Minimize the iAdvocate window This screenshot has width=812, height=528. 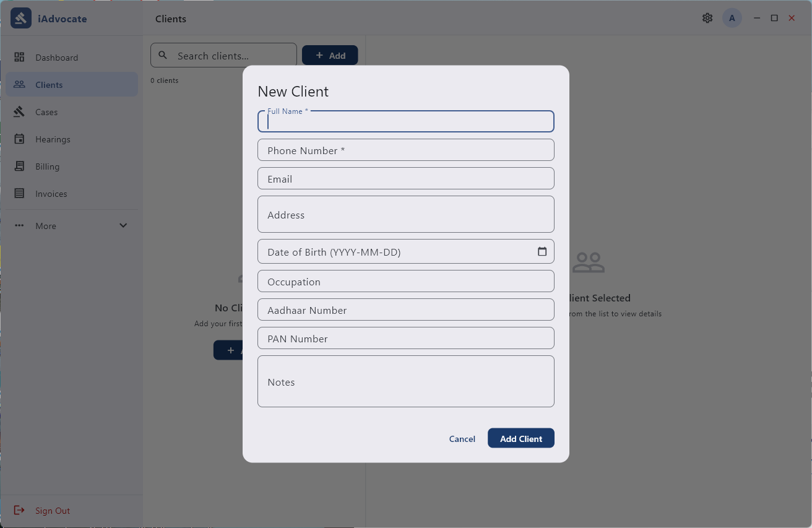click(x=756, y=18)
